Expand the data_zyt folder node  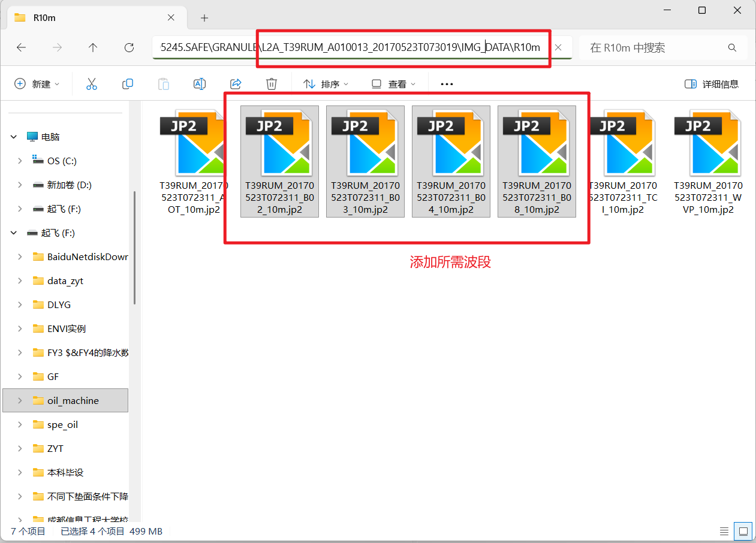pyautogui.click(x=20, y=280)
